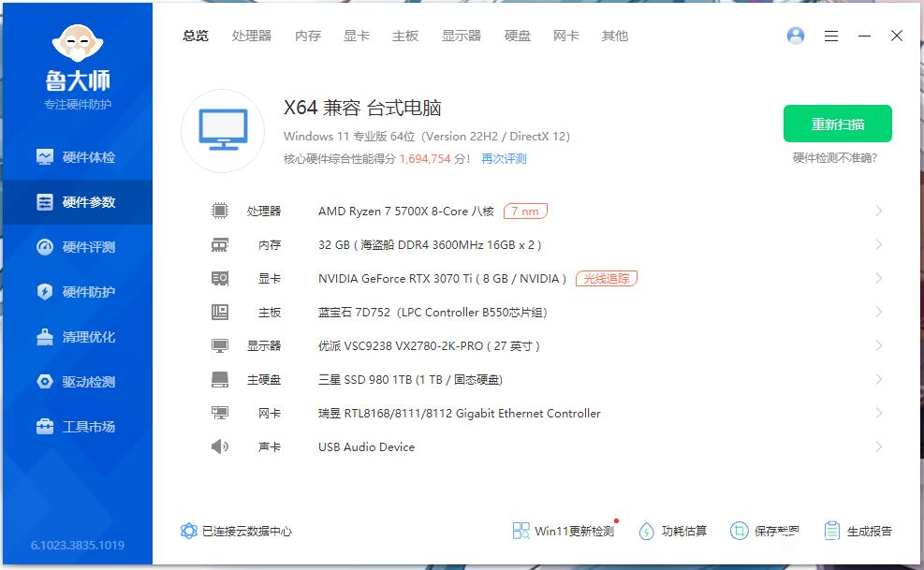Click the 显示器 monitor icon in the list
Image resolution: width=924 pixels, height=570 pixels.
[220, 345]
